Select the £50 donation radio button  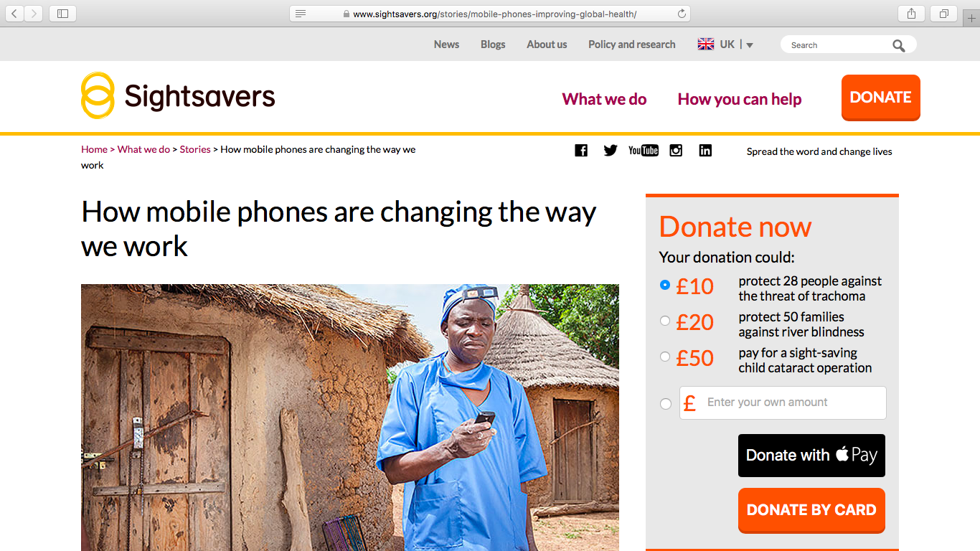(665, 357)
